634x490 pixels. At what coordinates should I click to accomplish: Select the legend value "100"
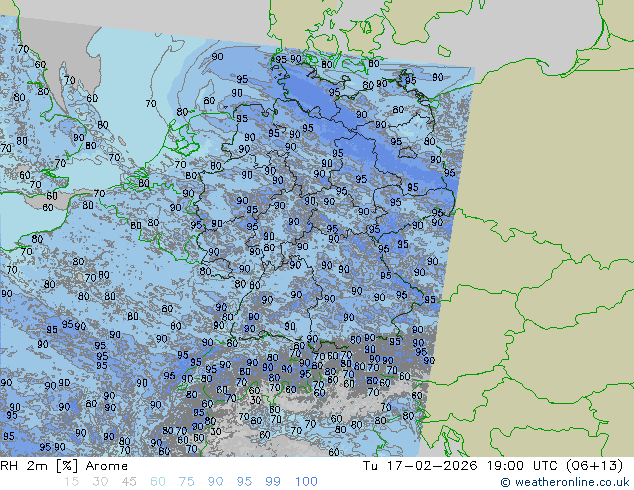306,482
